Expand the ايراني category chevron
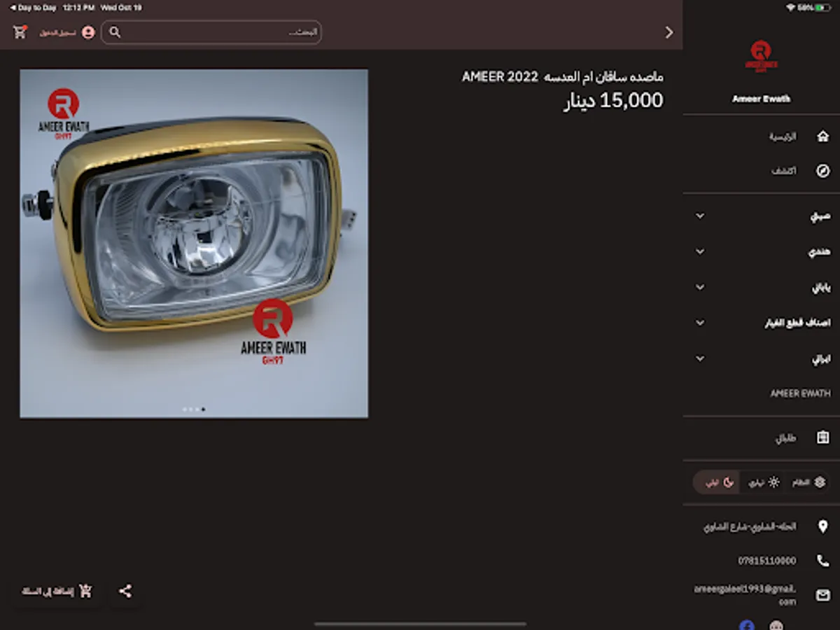840x630 pixels. 700,358
